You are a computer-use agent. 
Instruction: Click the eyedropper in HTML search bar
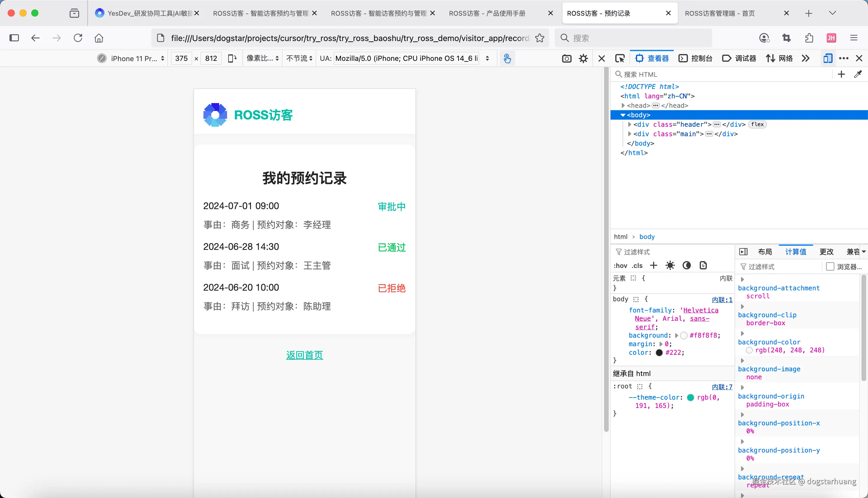(x=858, y=74)
